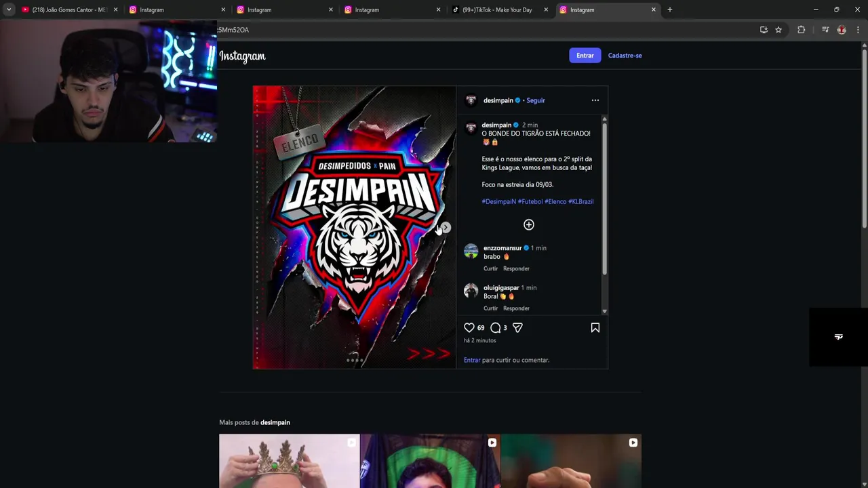This screenshot has height=488, width=868.
Task: Click install app icon in address bar
Action: click(764, 30)
